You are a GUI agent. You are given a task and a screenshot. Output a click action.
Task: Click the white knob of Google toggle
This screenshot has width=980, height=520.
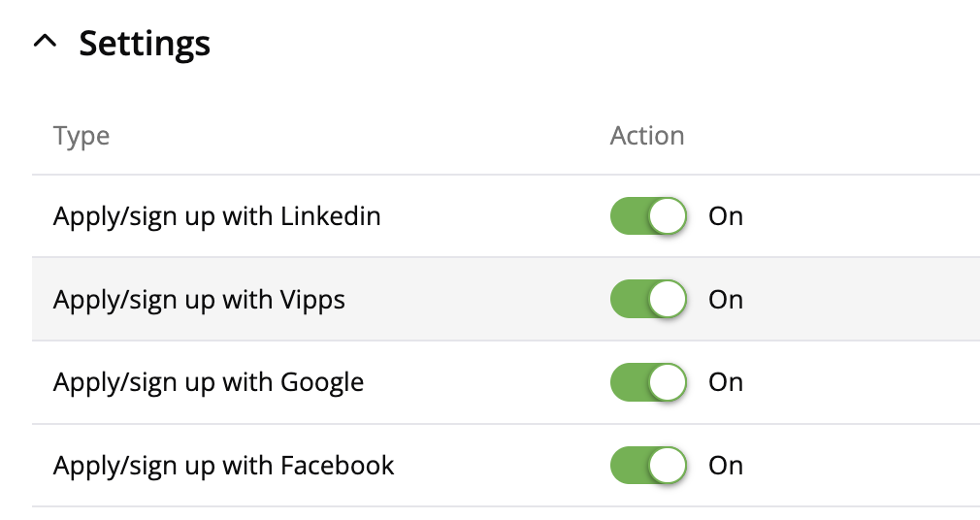pyautogui.click(x=668, y=382)
